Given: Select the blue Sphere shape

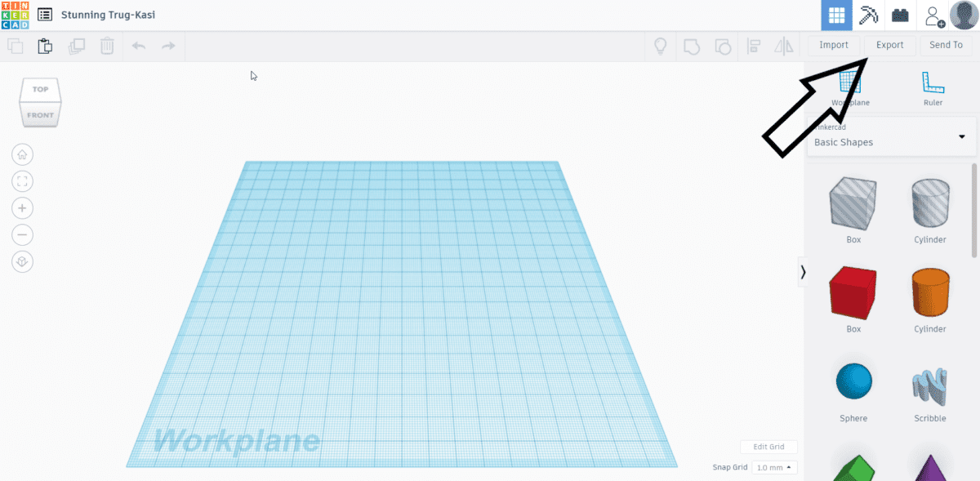Looking at the screenshot, I should pos(853,381).
